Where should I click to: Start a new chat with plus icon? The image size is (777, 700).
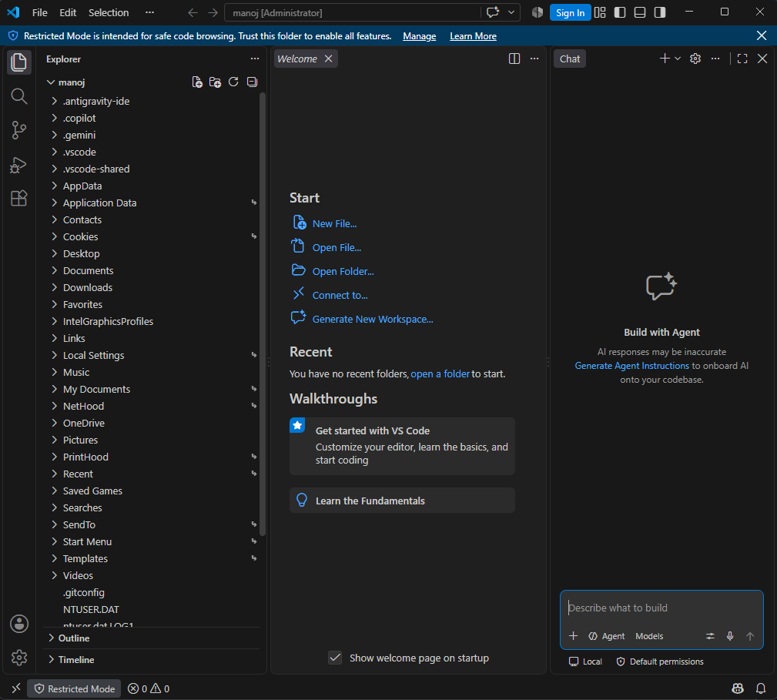coord(665,59)
